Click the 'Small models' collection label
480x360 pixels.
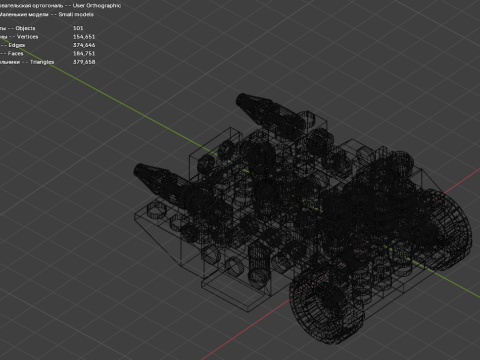[x=76, y=14]
